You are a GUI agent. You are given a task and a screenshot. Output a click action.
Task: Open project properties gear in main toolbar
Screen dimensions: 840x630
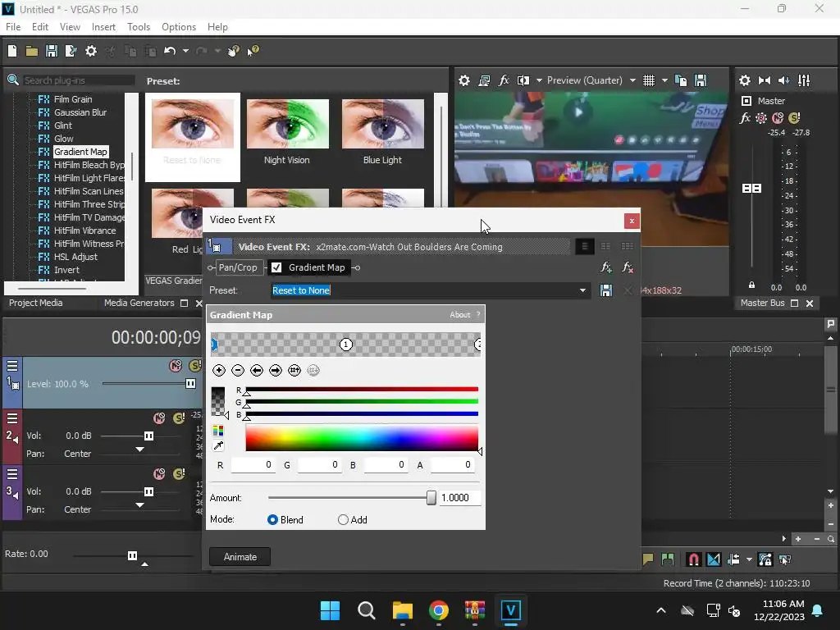pos(91,51)
